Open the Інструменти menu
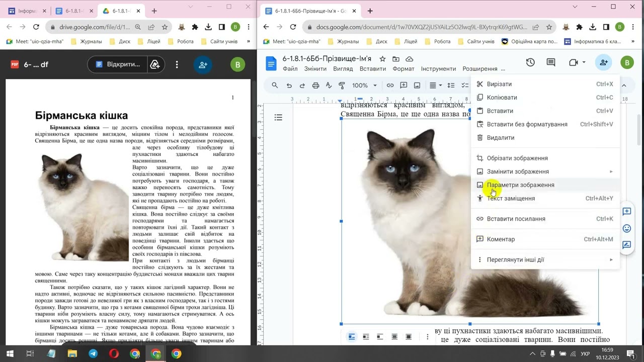The height and width of the screenshot is (362, 644). pos(439,69)
